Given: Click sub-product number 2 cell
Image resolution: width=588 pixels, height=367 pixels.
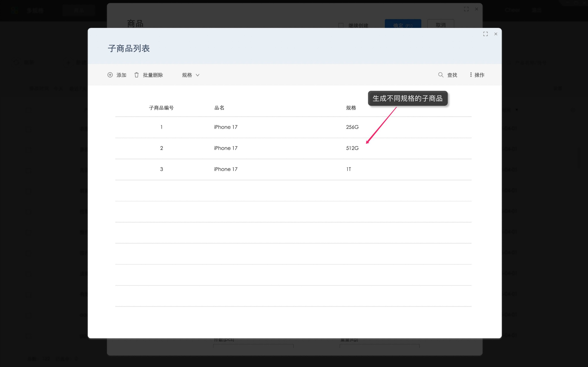Looking at the screenshot, I should [161, 148].
